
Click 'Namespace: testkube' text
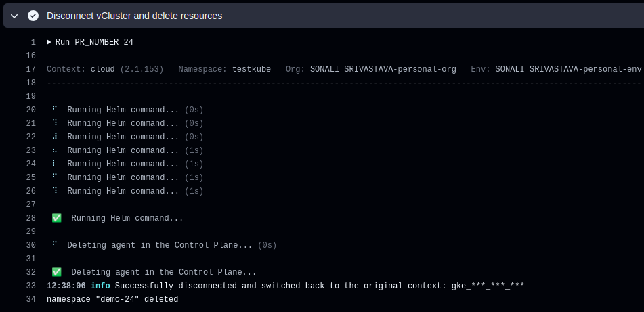click(x=224, y=69)
